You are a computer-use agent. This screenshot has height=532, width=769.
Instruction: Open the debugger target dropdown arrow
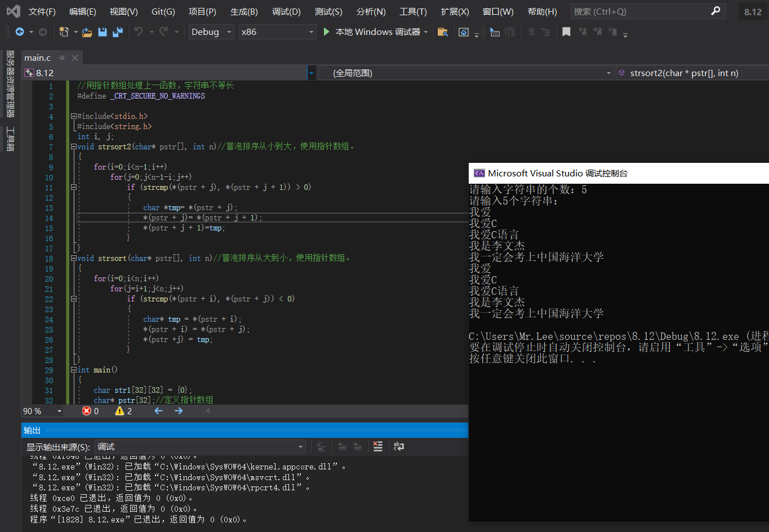point(426,32)
